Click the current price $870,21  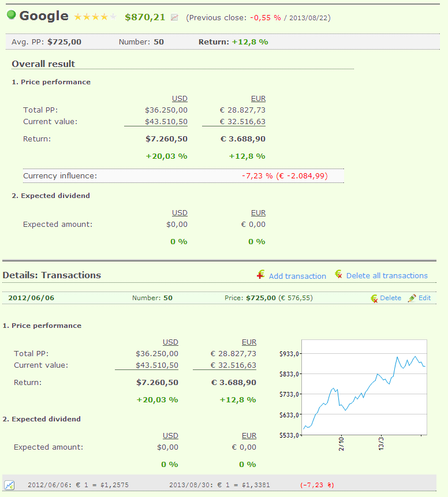click(x=145, y=17)
